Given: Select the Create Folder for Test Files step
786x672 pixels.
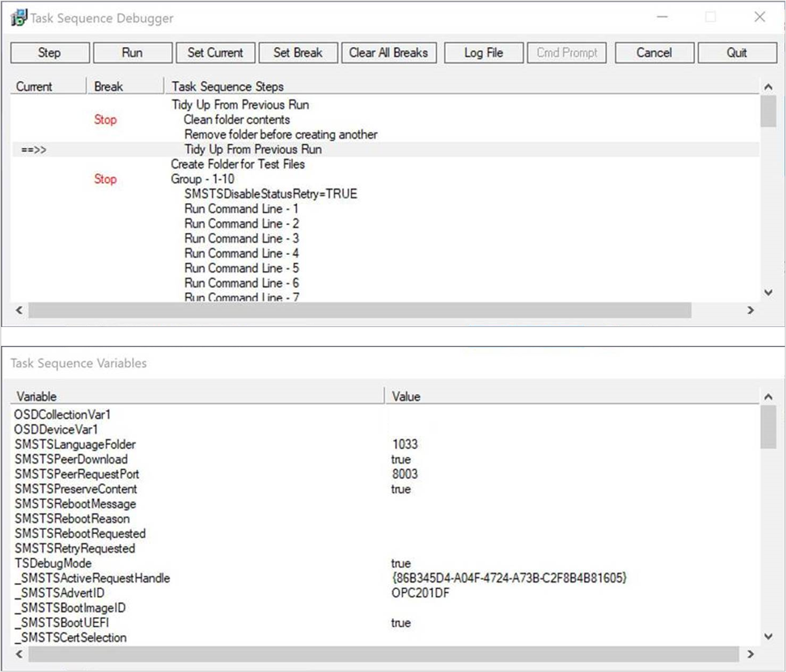Looking at the screenshot, I should click(238, 164).
